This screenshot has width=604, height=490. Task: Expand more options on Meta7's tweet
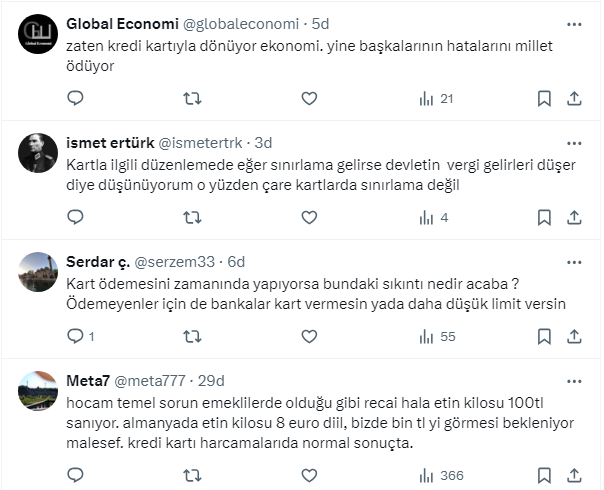(x=571, y=380)
